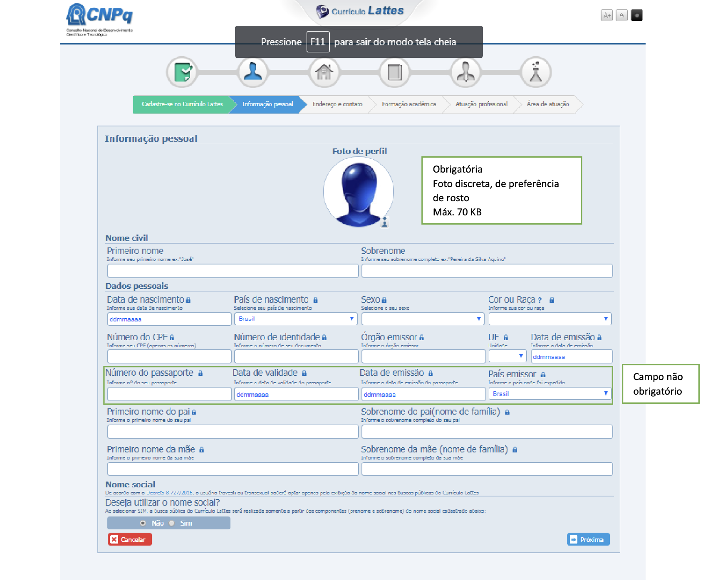The image size is (703, 588).
Task: Click the Próxima button to continue
Action: (588, 539)
